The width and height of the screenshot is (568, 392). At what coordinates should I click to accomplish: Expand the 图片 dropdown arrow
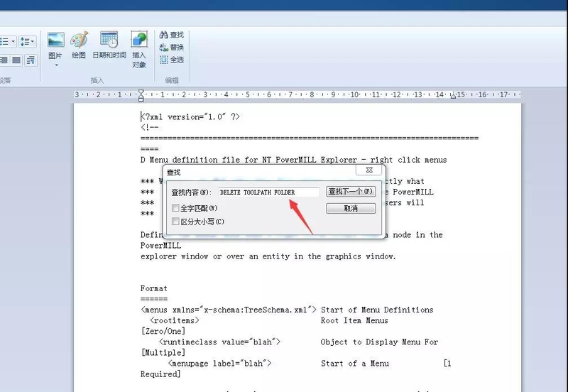(56, 65)
